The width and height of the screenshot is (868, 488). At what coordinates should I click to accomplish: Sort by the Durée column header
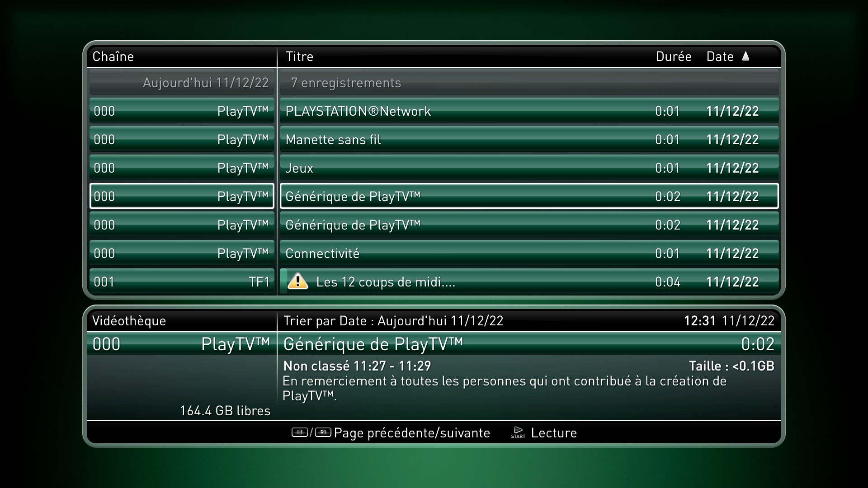coord(674,56)
